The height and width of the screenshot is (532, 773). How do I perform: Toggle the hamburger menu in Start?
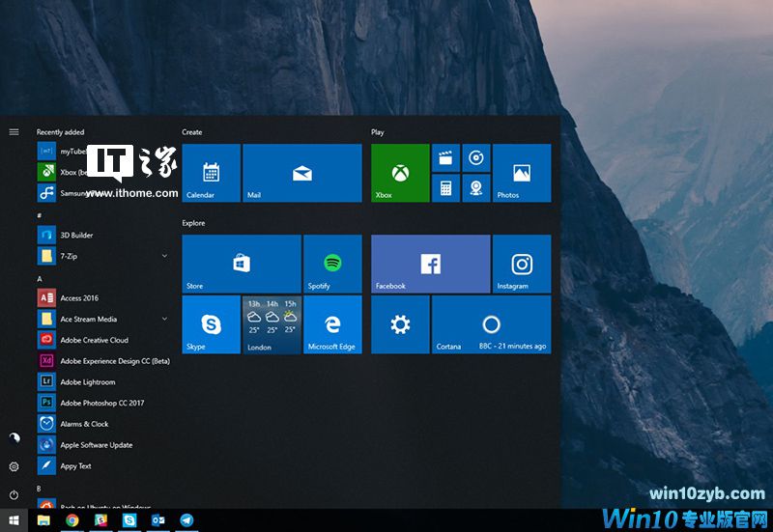pyautogui.click(x=14, y=131)
